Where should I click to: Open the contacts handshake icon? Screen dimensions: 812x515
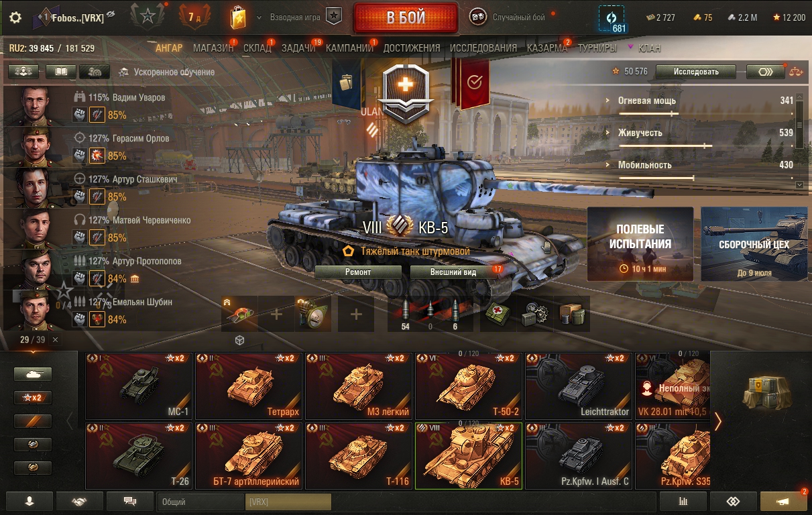pyautogui.click(x=80, y=501)
